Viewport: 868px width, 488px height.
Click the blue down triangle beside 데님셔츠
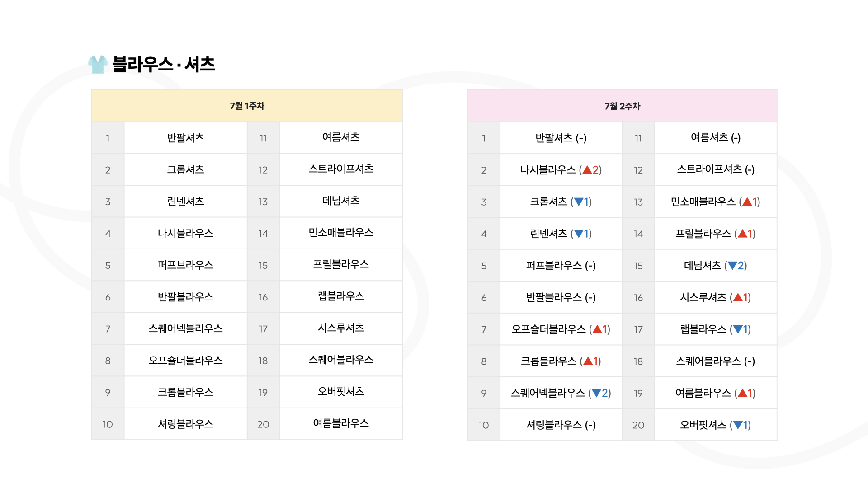(x=732, y=266)
